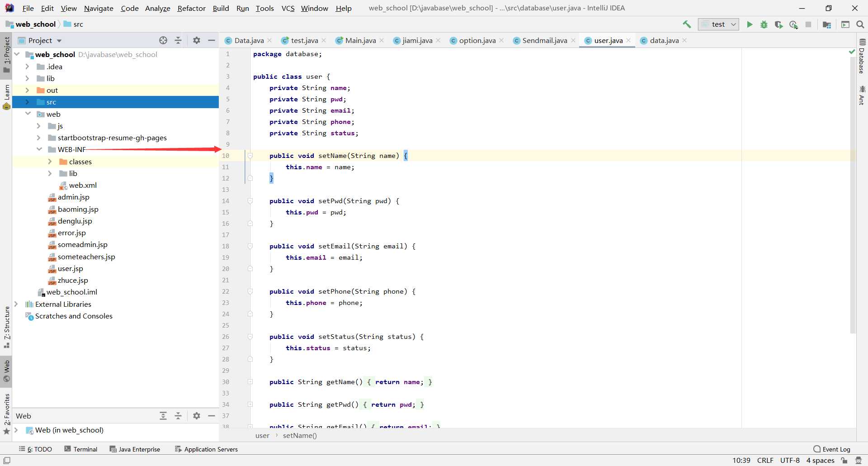Click setName() in the breadcrumb bar

[x=300, y=435]
